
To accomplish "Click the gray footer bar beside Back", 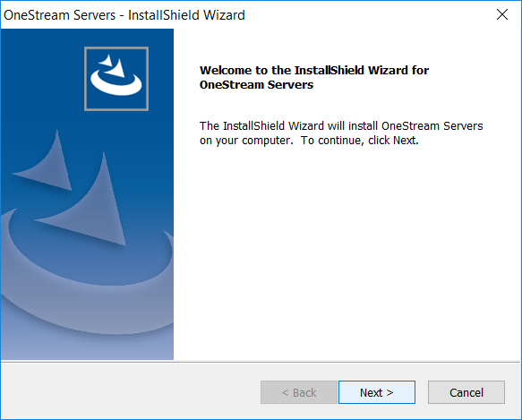I will point(130,392).
